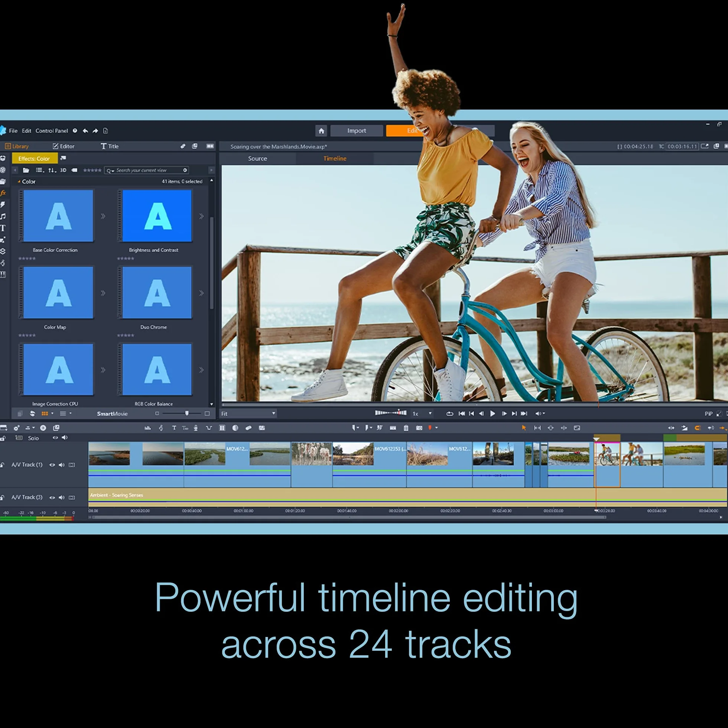Toggle visibility eye on A/V Track (3)
Viewport: 728px width, 728px height.
tap(52, 497)
